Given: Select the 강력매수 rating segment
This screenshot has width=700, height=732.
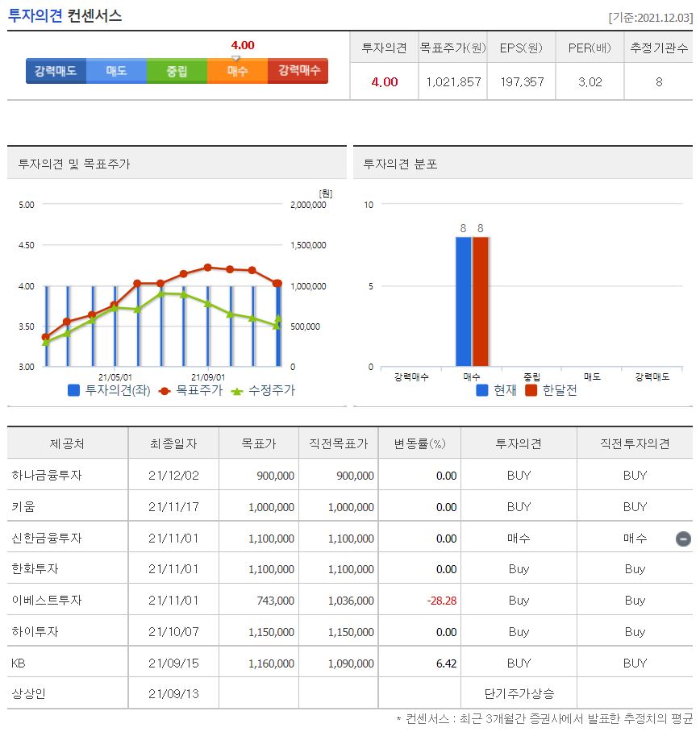Looking at the screenshot, I should (297, 71).
